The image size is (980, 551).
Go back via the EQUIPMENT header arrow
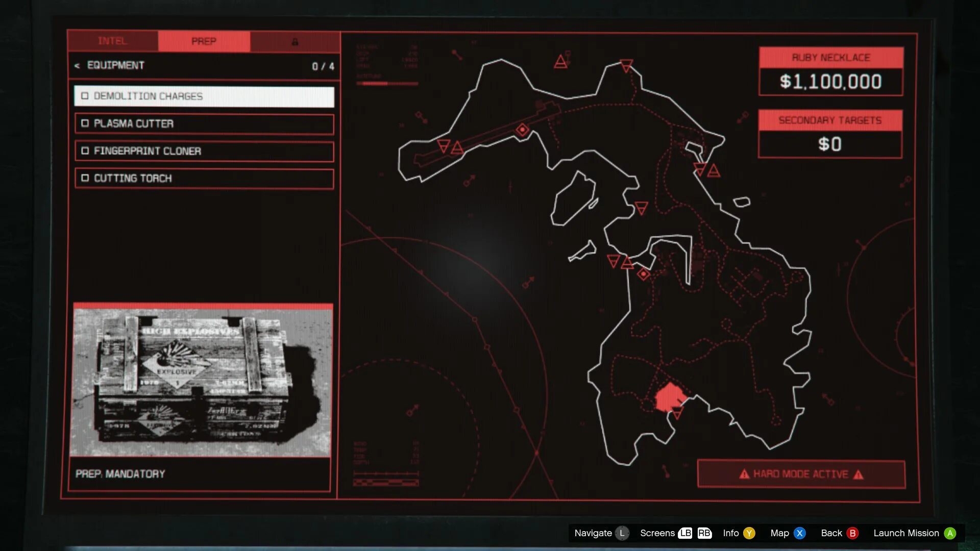click(77, 66)
